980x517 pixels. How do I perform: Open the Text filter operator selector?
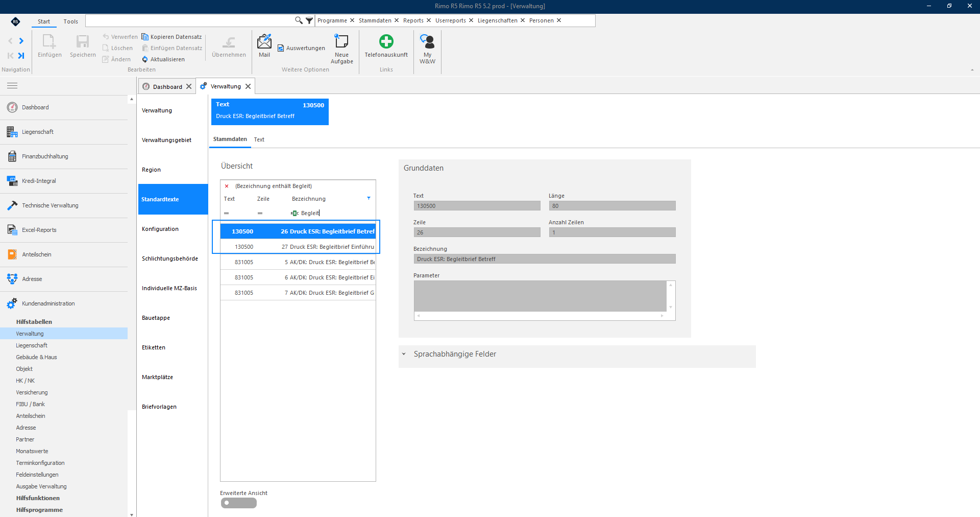(x=227, y=213)
